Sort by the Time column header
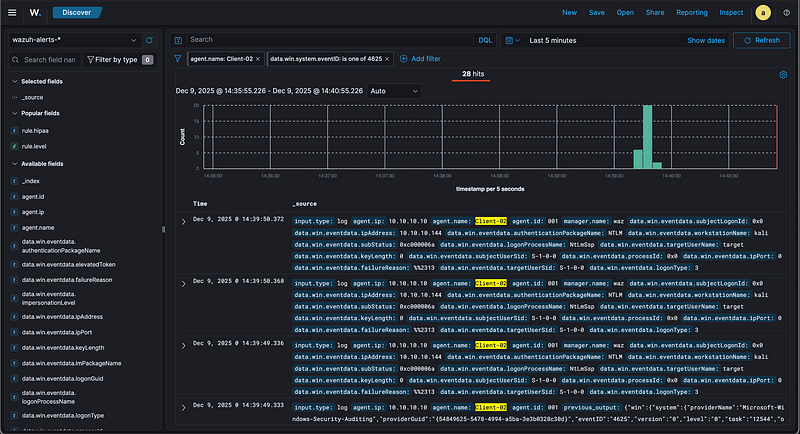 [200, 204]
